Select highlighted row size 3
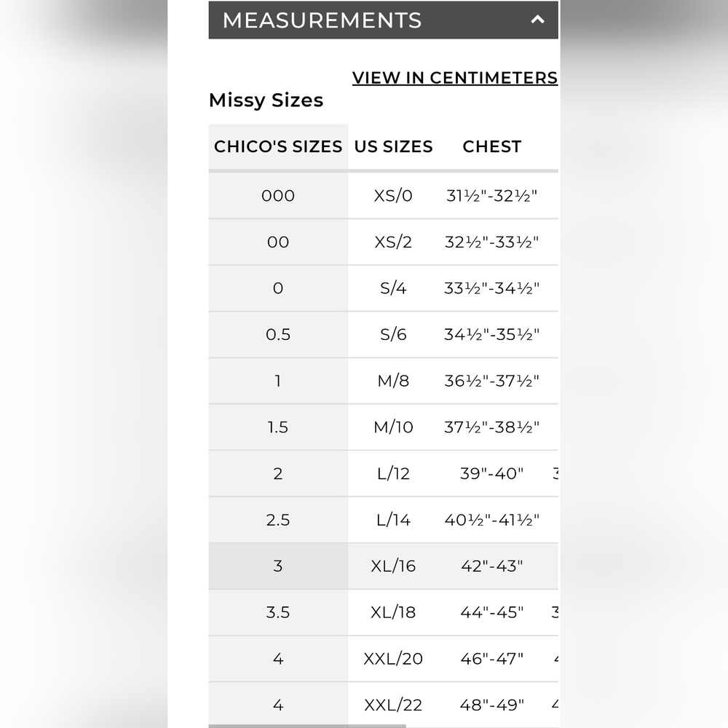Viewport: 728px width, 728px height. 383,566
